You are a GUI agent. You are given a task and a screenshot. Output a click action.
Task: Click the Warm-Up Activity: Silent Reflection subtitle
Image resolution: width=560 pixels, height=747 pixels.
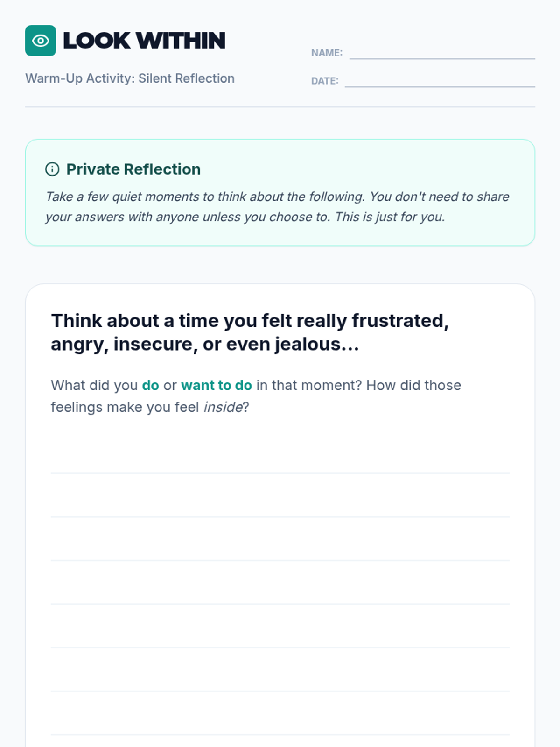[130, 78]
